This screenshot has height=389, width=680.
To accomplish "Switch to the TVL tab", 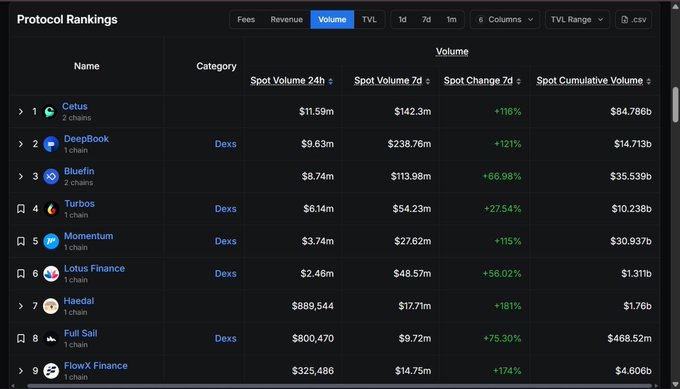I will coord(369,20).
